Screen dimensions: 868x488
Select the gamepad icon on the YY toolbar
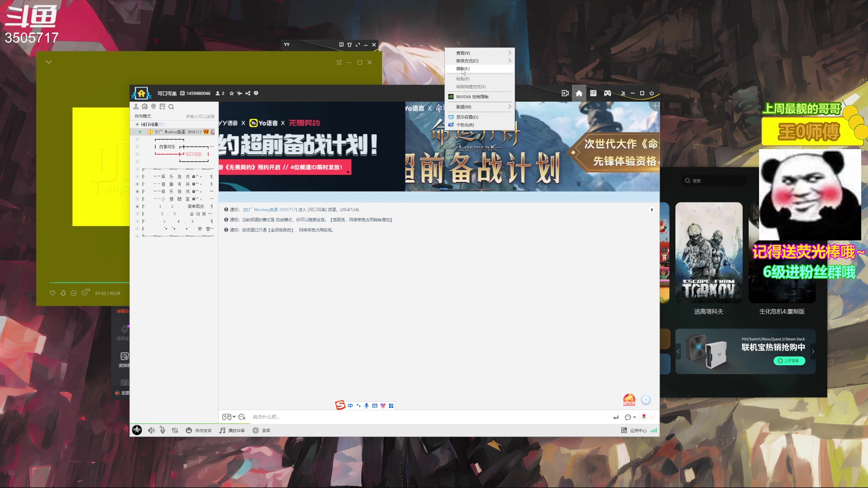(x=608, y=93)
